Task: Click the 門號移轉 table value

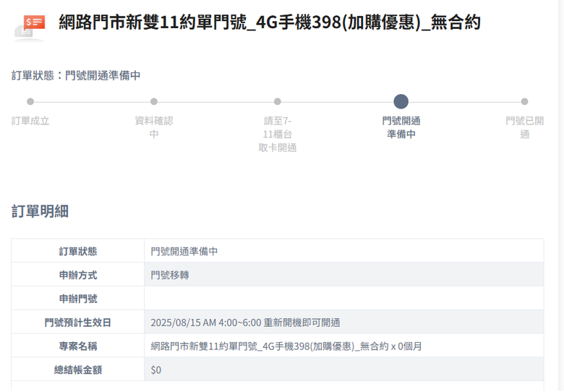Action: tap(170, 275)
